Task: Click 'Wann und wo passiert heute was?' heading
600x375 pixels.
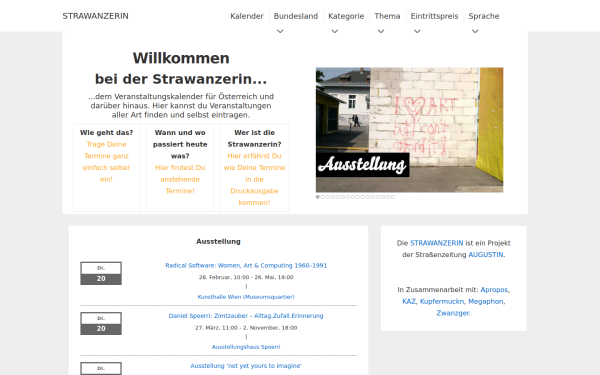Action: (x=180, y=144)
